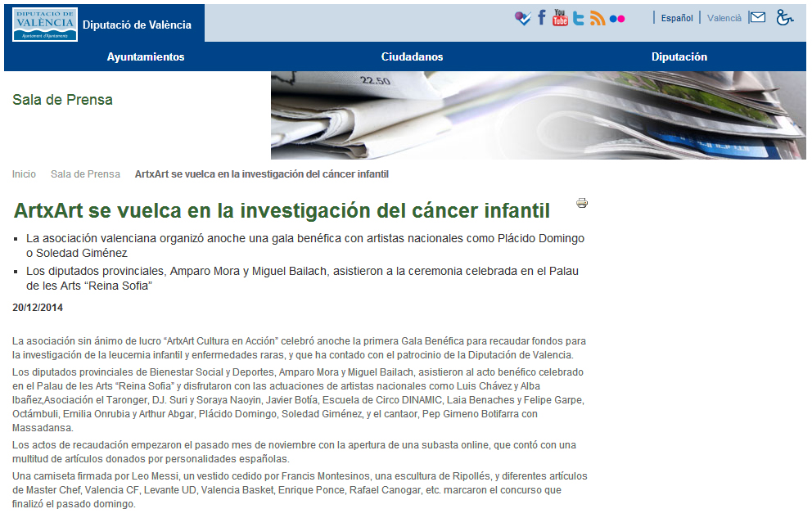Open the Ciudadanos menu
This screenshot has height=527, width=812.
413,57
